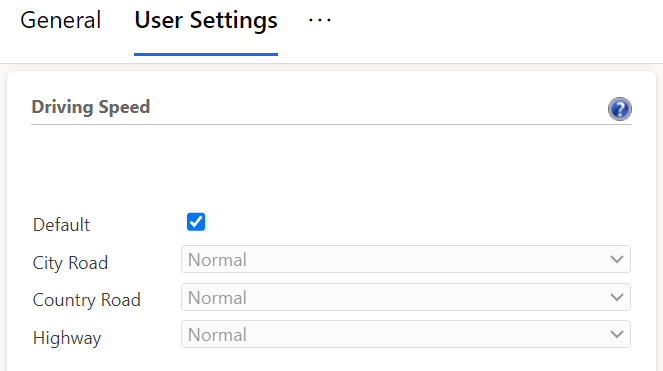Click the blue underline beneath User Settings
This screenshot has width=663, height=371.
(206, 54)
